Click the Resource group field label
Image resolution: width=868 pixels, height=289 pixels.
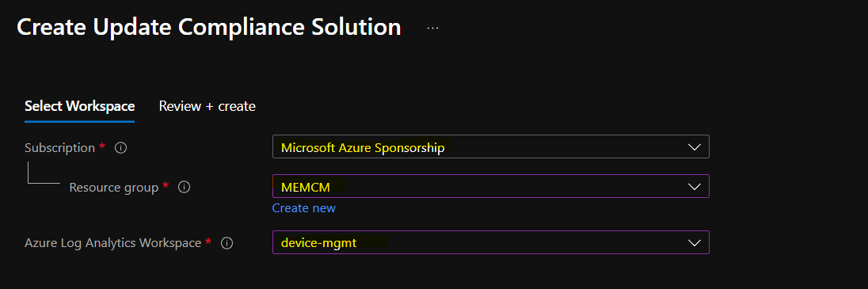coord(114,188)
